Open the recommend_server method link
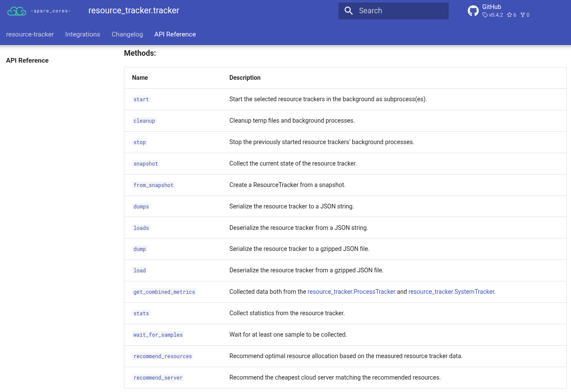This screenshot has height=392, width=571. (158, 378)
